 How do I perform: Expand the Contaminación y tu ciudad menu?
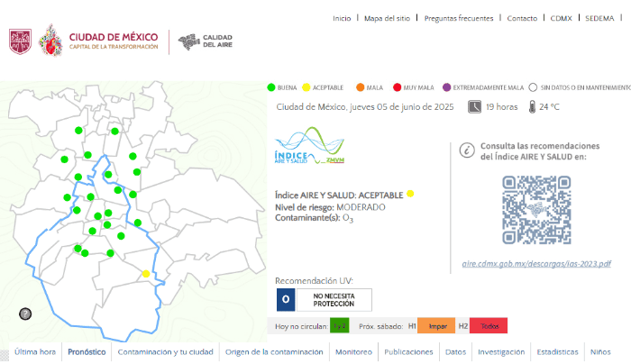pos(165,351)
